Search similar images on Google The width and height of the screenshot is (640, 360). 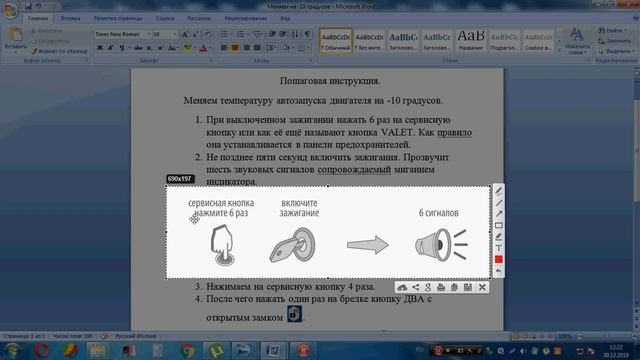coord(428,287)
